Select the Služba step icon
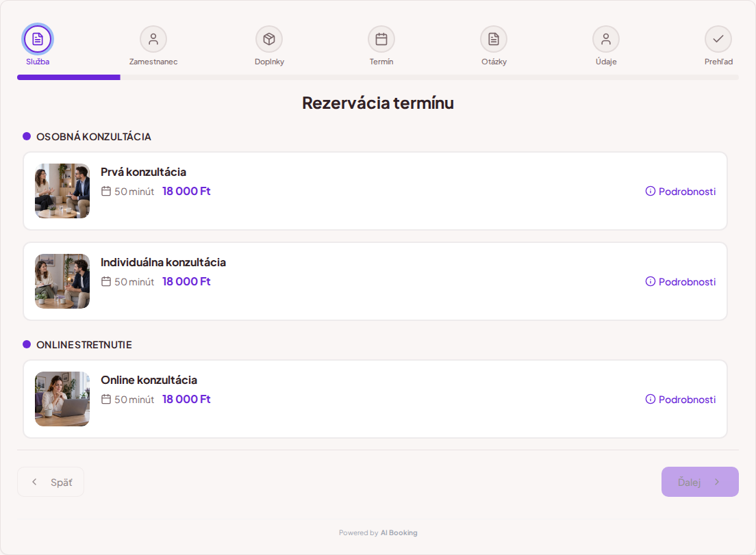 click(x=38, y=39)
